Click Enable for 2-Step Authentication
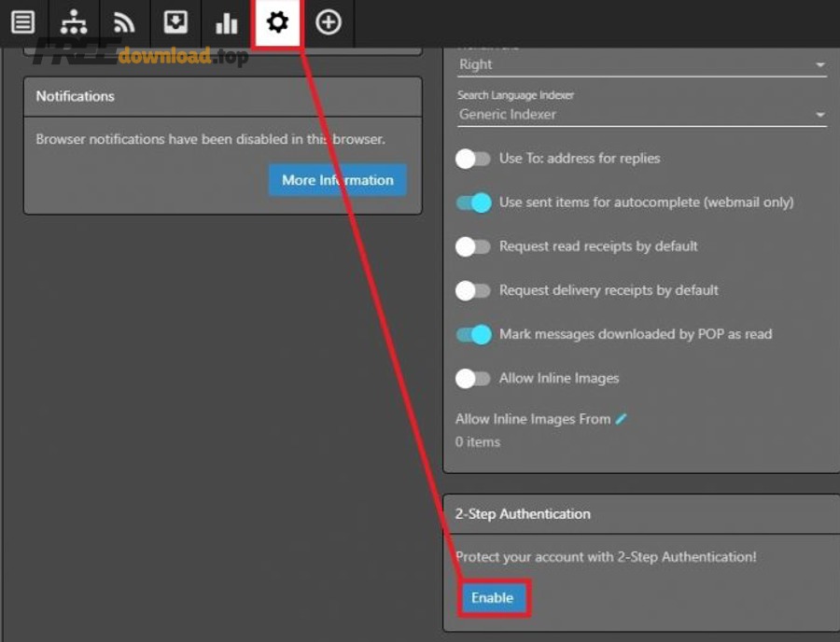Screen dimensions: 840x642 point(493,598)
